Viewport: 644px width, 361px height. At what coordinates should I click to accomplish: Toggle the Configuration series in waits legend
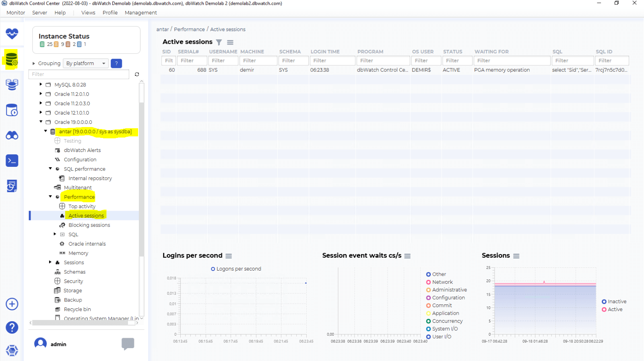(445, 298)
